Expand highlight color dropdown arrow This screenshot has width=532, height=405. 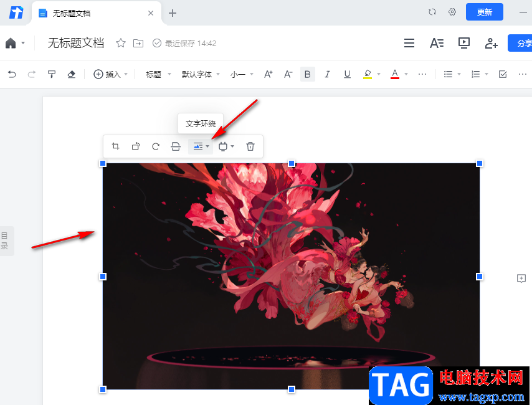pyautogui.click(x=379, y=74)
